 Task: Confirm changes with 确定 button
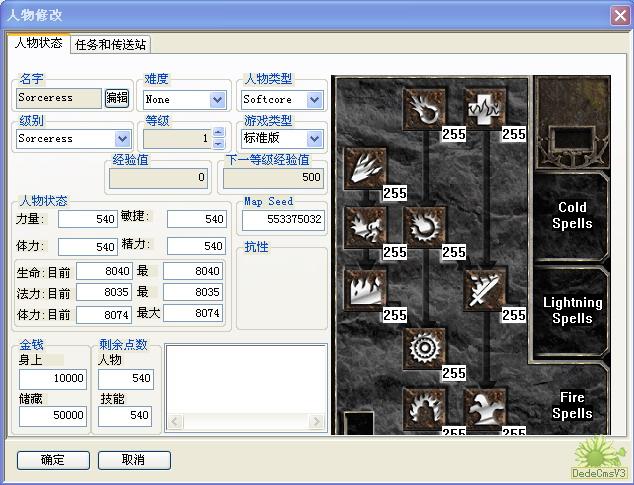(53, 460)
